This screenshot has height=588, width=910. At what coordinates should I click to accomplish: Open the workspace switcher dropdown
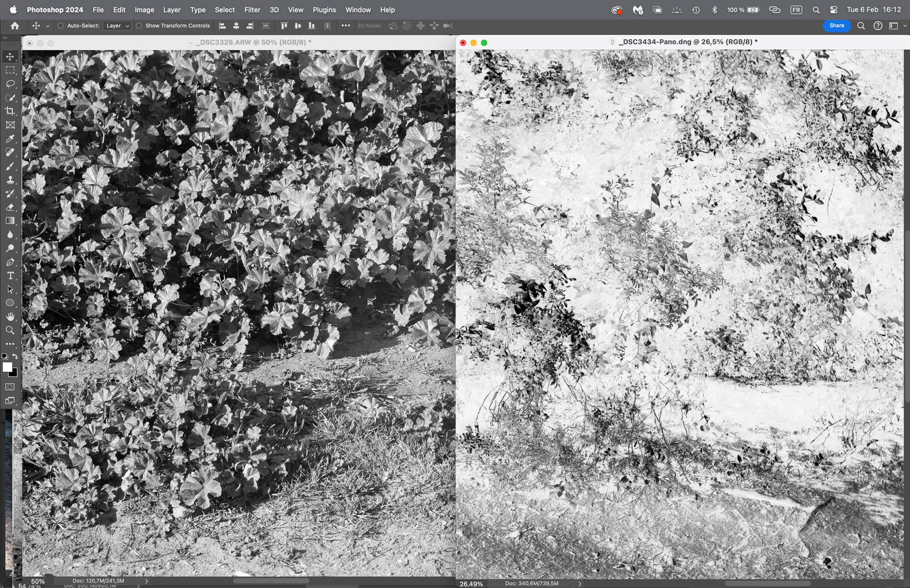(897, 25)
